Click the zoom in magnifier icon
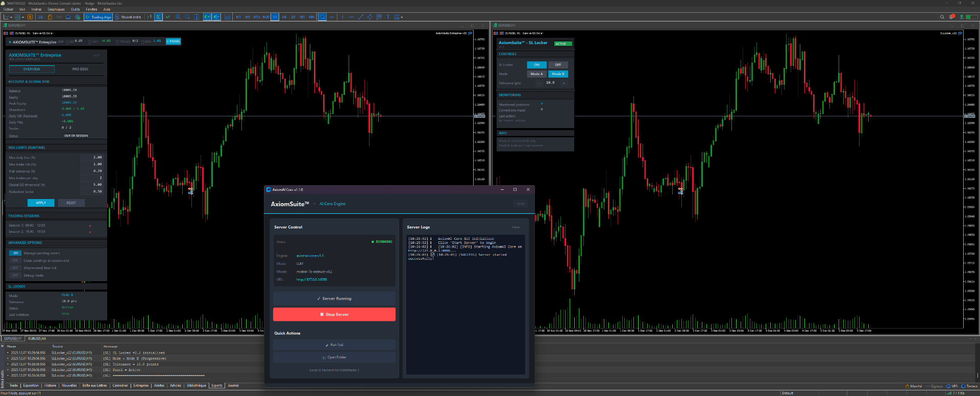The height and width of the screenshot is (396, 980). coord(178,17)
